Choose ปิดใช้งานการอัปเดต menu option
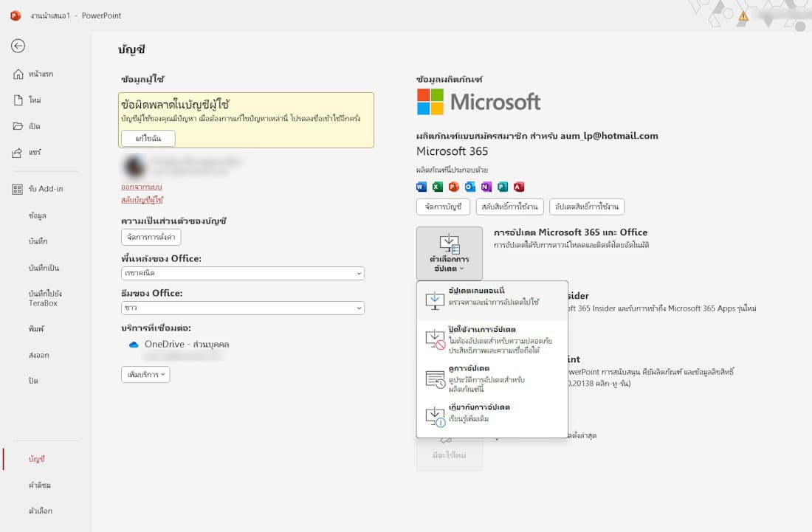This screenshot has height=532, width=812. pyautogui.click(x=492, y=340)
